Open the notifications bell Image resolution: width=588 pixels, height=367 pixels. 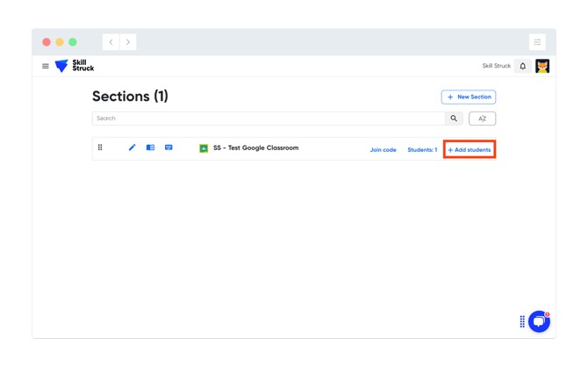tap(523, 66)
